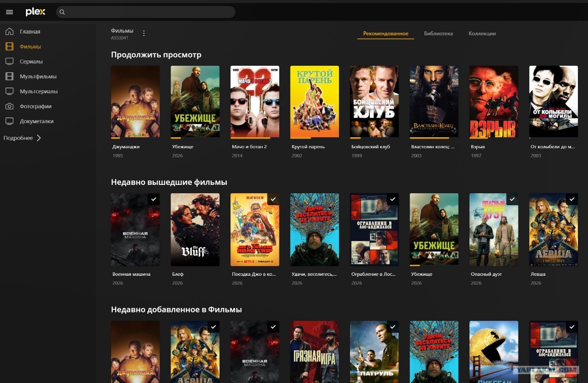The image size is (588, 383).
Task: Click the AS5304T server name text
Action: click(119, 38)
